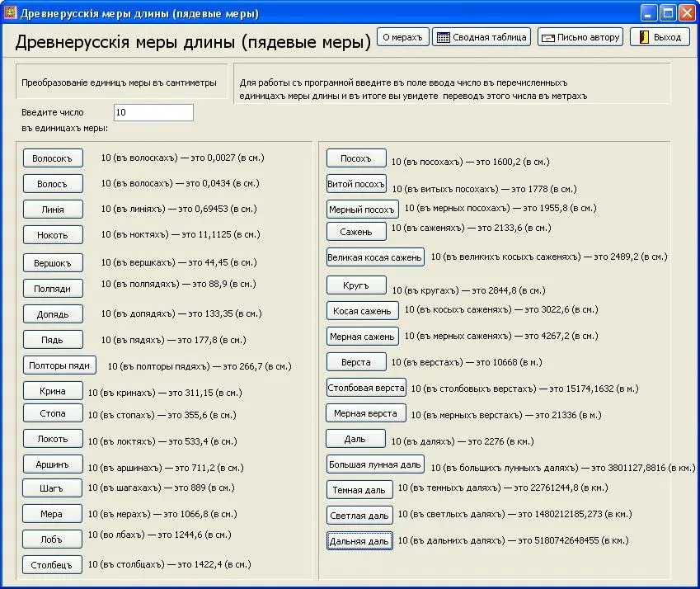Viewport: 700px width, 589px height.
Task: Select the Столбовая верста button
Action: pyautogui.click(x=366, y=388)
